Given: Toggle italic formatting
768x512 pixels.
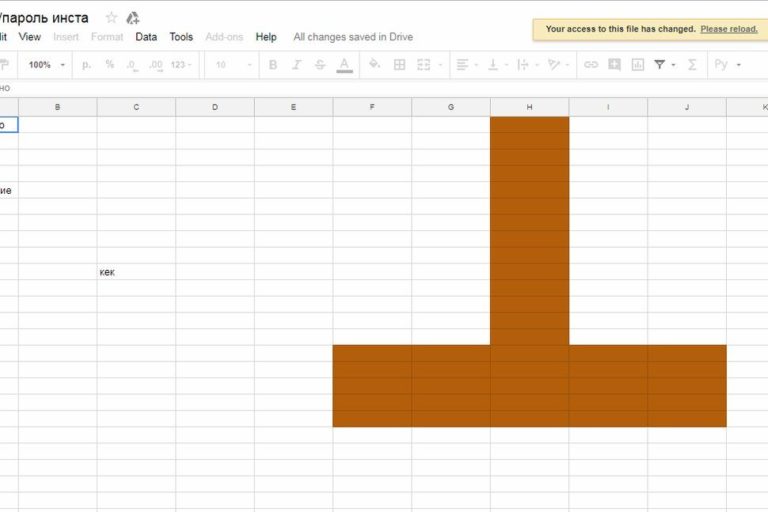Looking at the screenshot, I should click(296, 65).
